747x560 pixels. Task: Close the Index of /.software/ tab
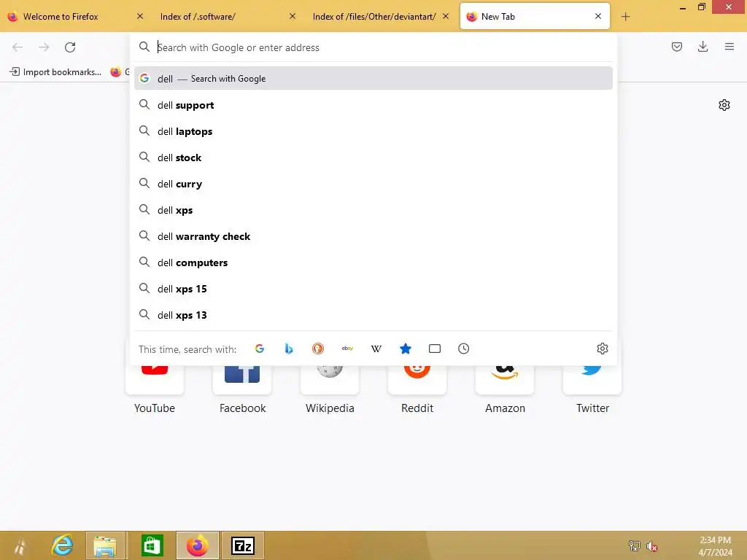293,16
